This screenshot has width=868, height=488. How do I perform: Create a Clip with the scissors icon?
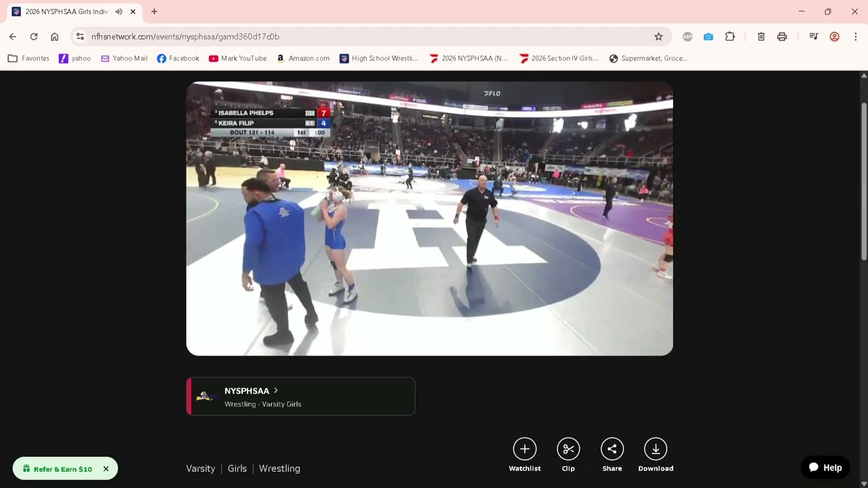[568, 455]
